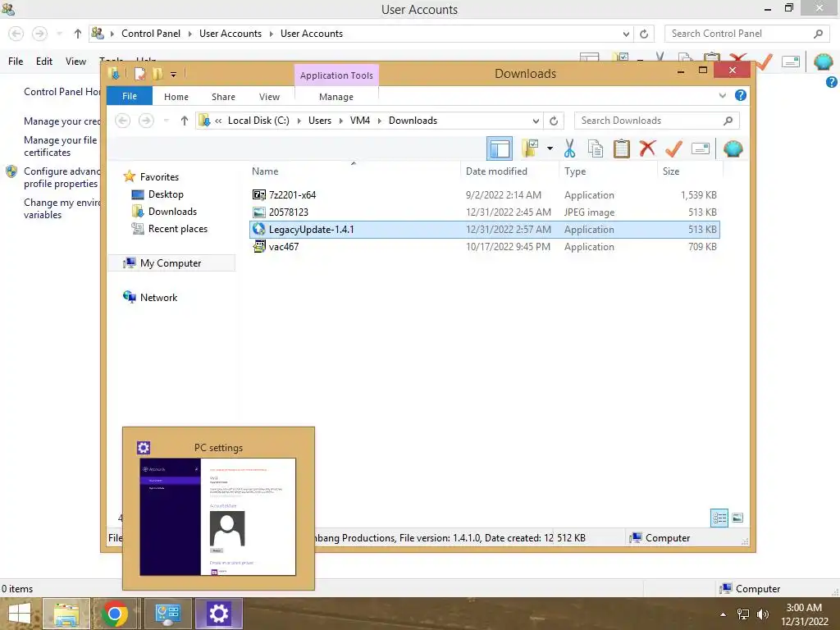Click the Paste clipboard icon in Downloads
This screenshot has height=630, width=840.
[x=622, y=148]
